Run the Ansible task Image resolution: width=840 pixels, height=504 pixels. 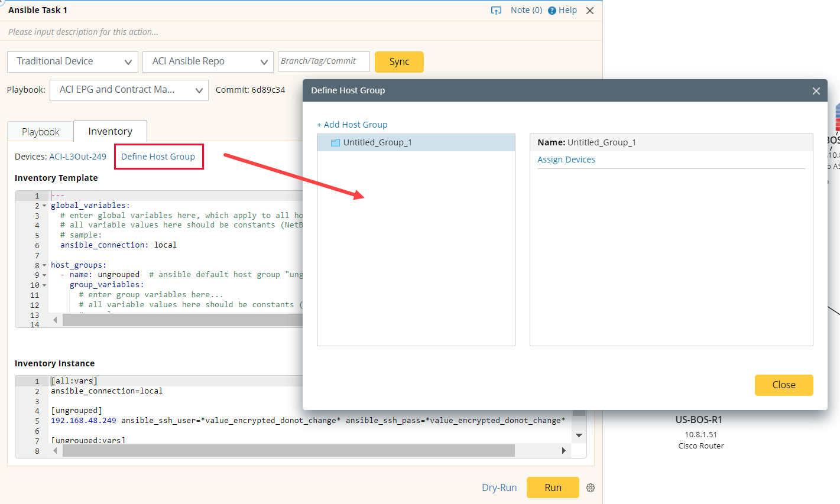click(x=552, y=487)
